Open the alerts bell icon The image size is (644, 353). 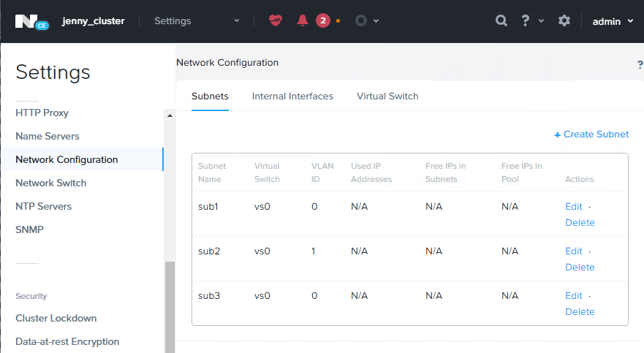click(303, 21)
